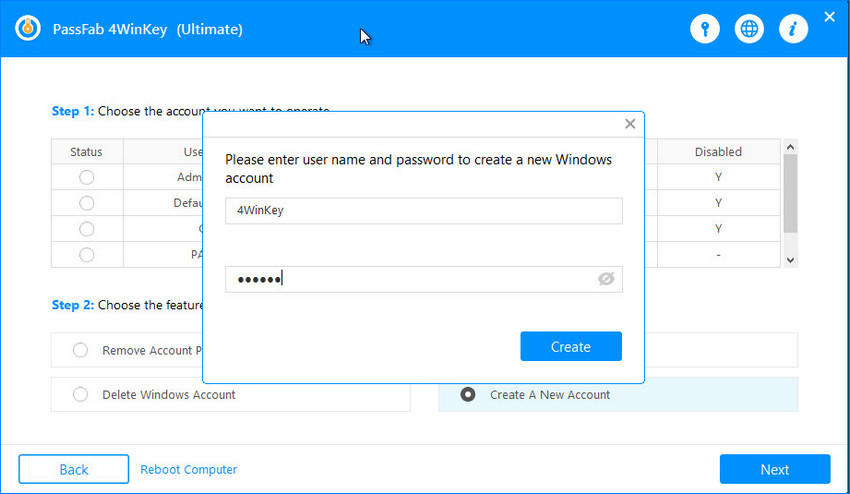Select the Delete Windows Account option
Screen dimensions: 850x494
pyautogui.click(x=230, y=395)
